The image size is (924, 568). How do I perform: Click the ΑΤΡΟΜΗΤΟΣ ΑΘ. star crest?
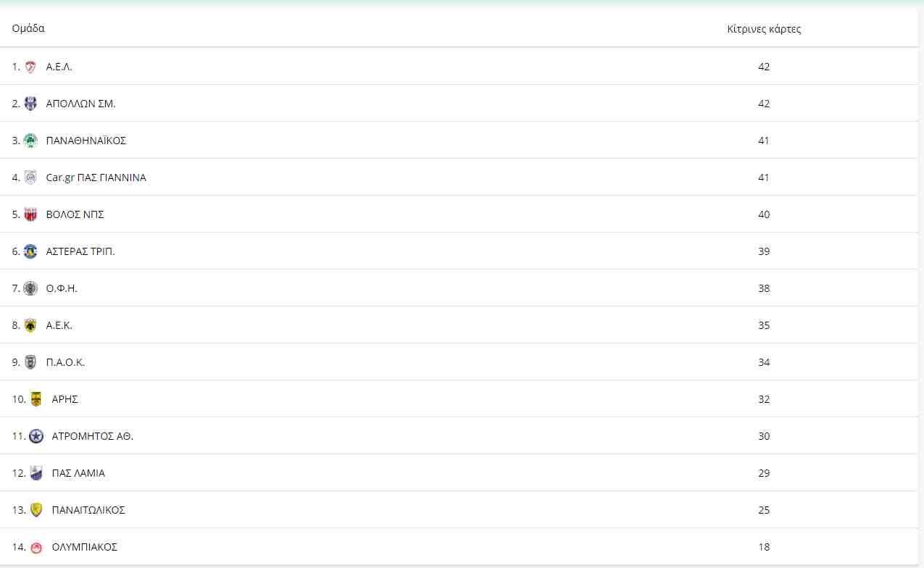[36, 436]
